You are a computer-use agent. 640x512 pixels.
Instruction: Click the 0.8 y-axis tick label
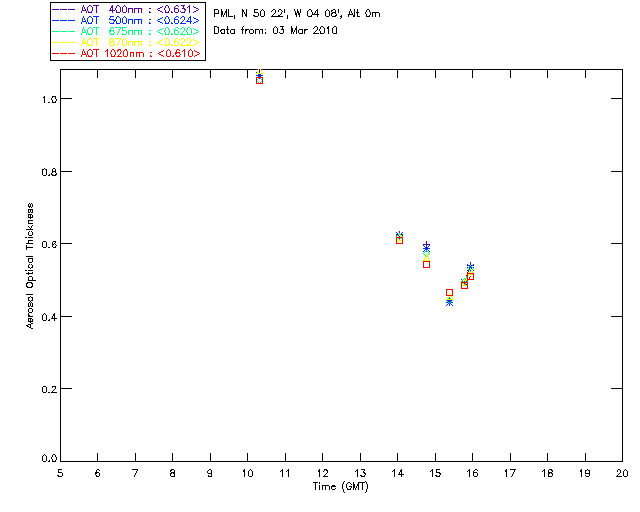(x=49, y=172)
